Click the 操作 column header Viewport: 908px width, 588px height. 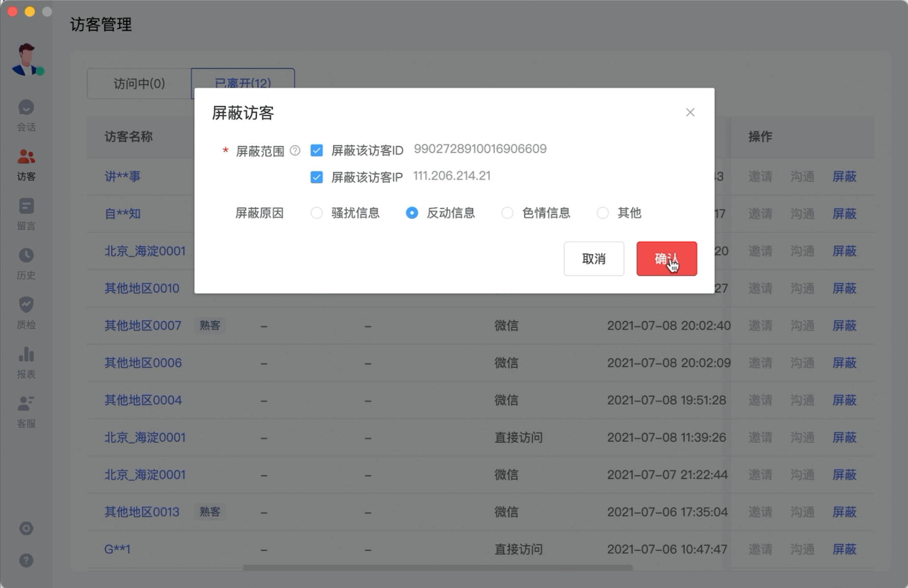pyautogui.click(x=760, y=137)
